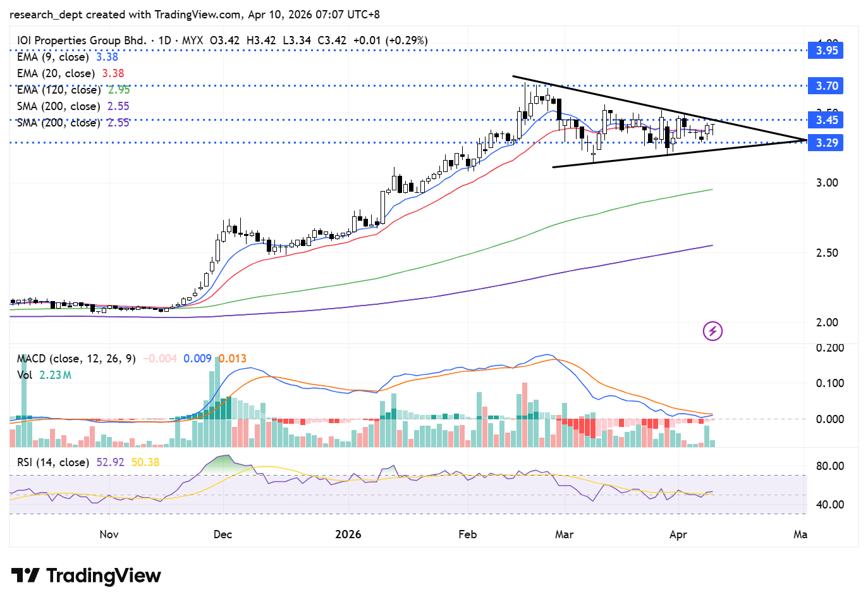This screenshot has width=868, height=604.
Task: Select the EMA (20, close) indicator legend
Action: 56,73
